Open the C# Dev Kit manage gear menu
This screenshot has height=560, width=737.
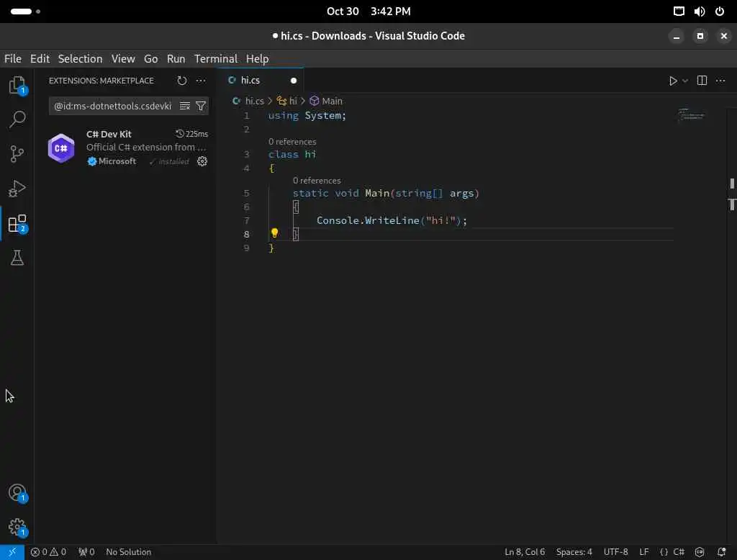[x=202, y=161]
